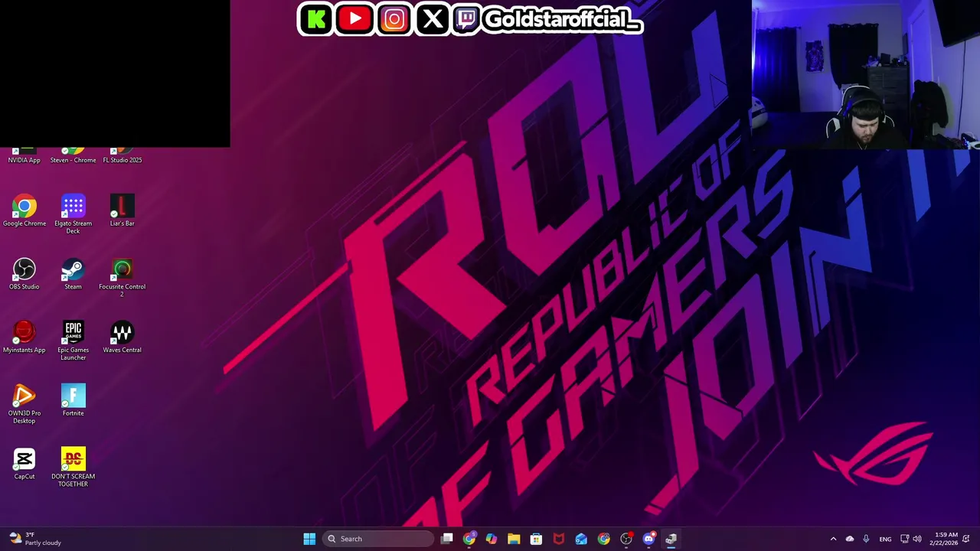Screen dimensions: 980x551
Task: Open the Outlook mail app in the taskbar
Action: (581, 539)
